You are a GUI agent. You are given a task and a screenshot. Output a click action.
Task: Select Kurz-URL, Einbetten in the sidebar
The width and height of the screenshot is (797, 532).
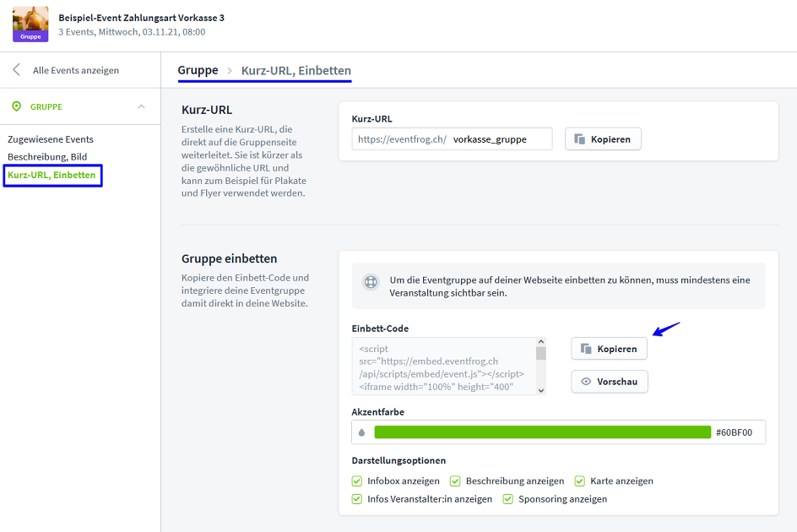(x=52, y=175)
